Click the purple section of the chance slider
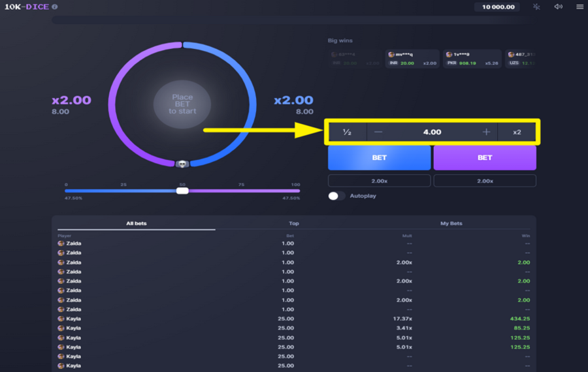Screen dimensions: 588x372 coord(244,191)
